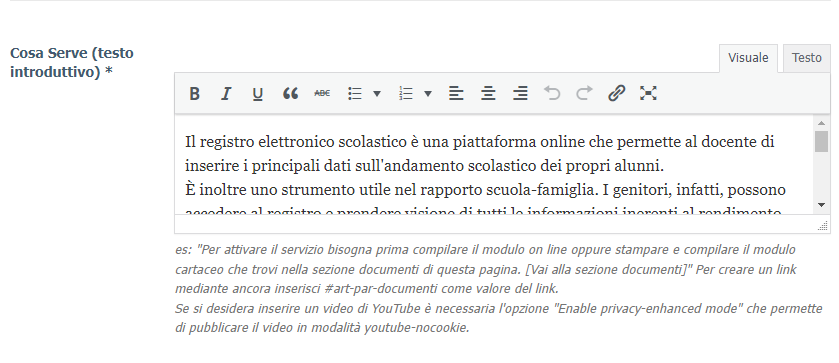Insert or edit a link
The image size is (839, 363).
pos(616,94)
